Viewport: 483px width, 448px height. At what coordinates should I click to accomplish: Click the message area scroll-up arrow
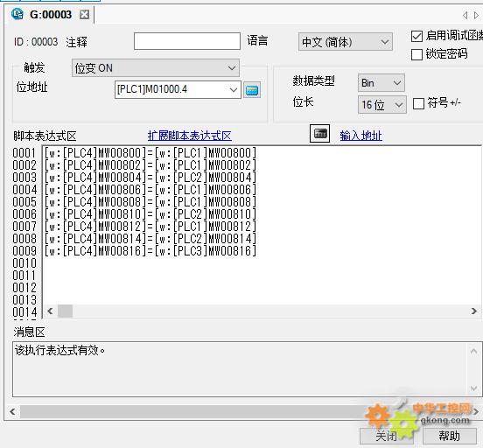[473, 351]
